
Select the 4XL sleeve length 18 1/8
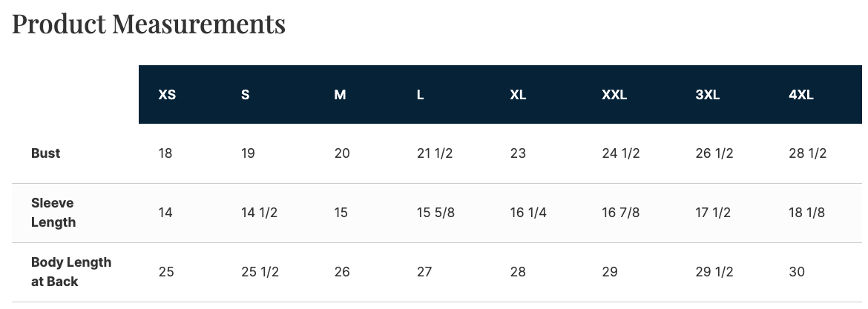coord(807,213)
